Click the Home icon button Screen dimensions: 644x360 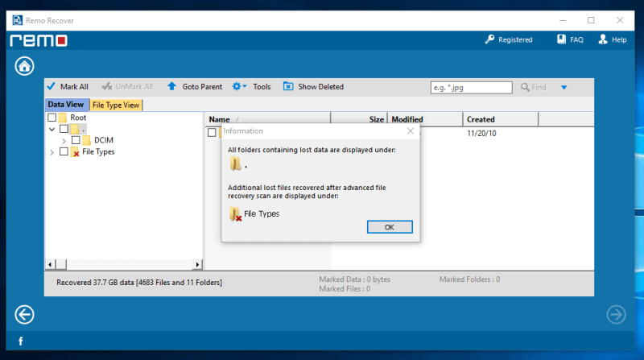[25, 66]
